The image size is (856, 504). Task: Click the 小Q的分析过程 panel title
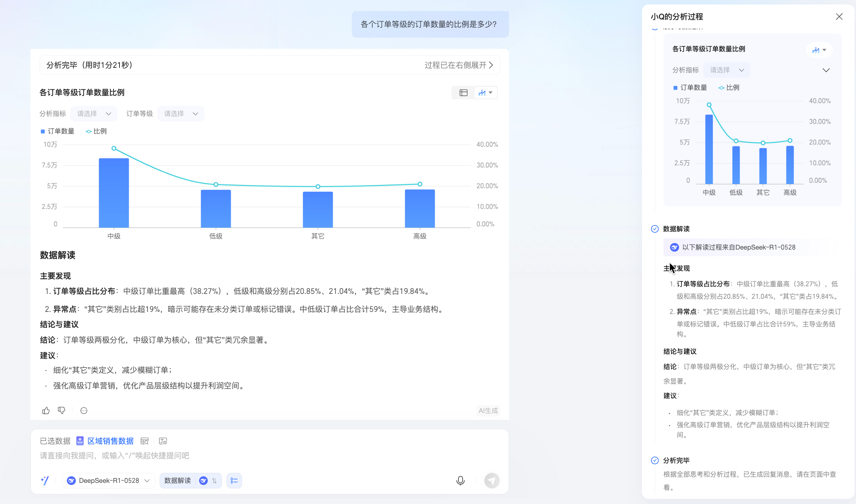click(677, 17)
